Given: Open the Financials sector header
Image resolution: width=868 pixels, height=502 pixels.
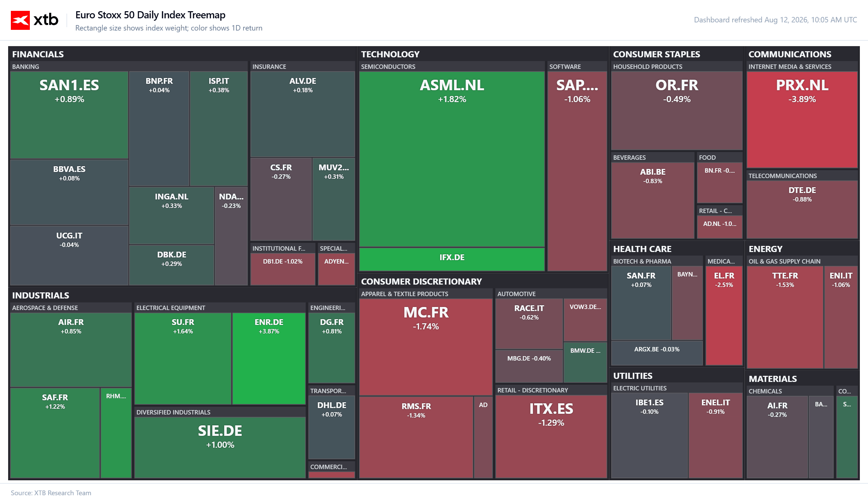Looking at the screenshot, I should [38, 54].
